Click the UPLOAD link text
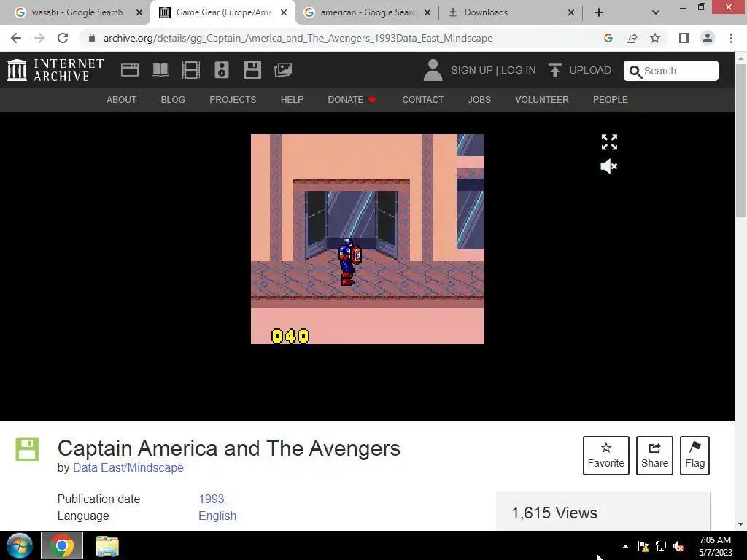This screenshot has height=560, width=747. point(589,70)
